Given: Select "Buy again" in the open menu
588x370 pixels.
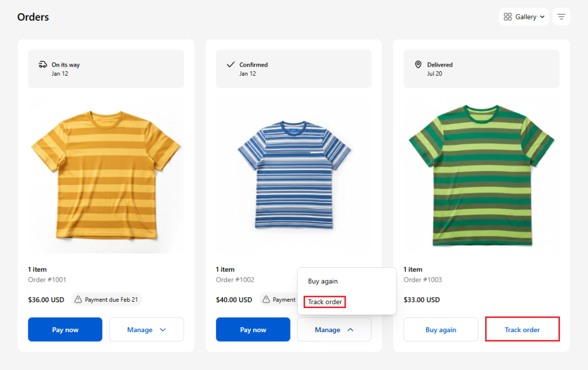Looking at the screenshot, I should pyautogui.click(x=323, y=281).
